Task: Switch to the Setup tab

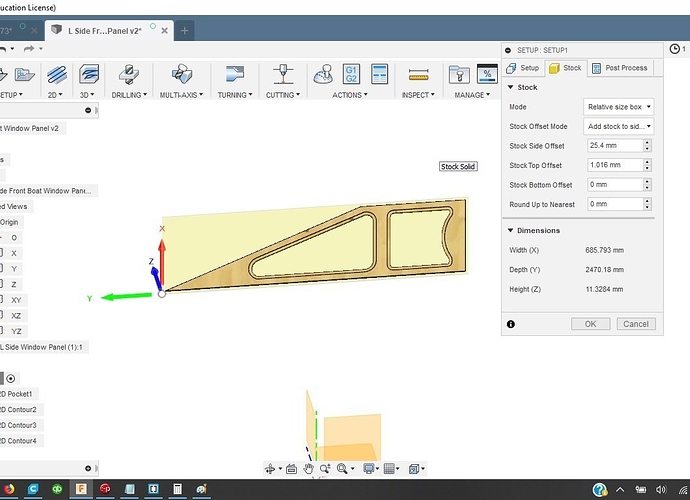Action: click(x=523, y=68)
